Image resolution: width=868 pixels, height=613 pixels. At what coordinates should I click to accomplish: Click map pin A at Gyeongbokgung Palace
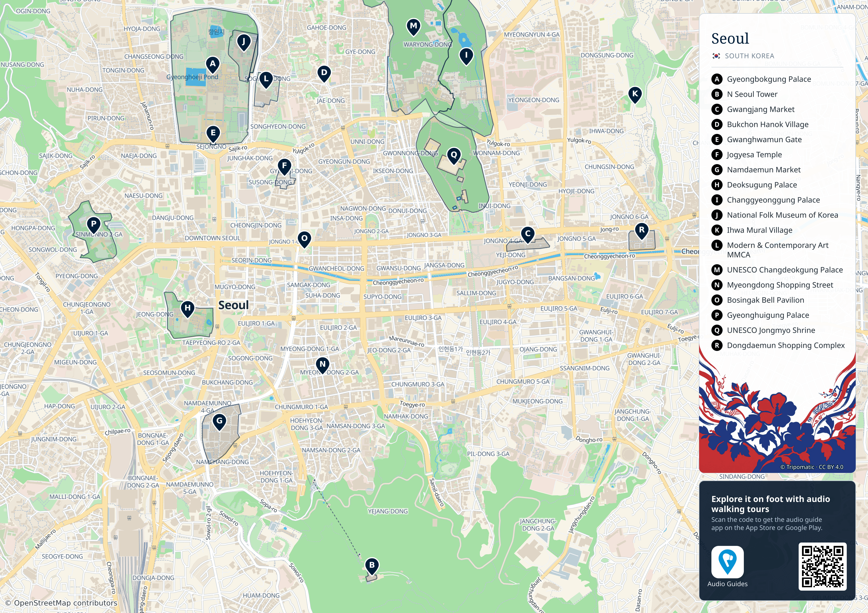(213, 65)
